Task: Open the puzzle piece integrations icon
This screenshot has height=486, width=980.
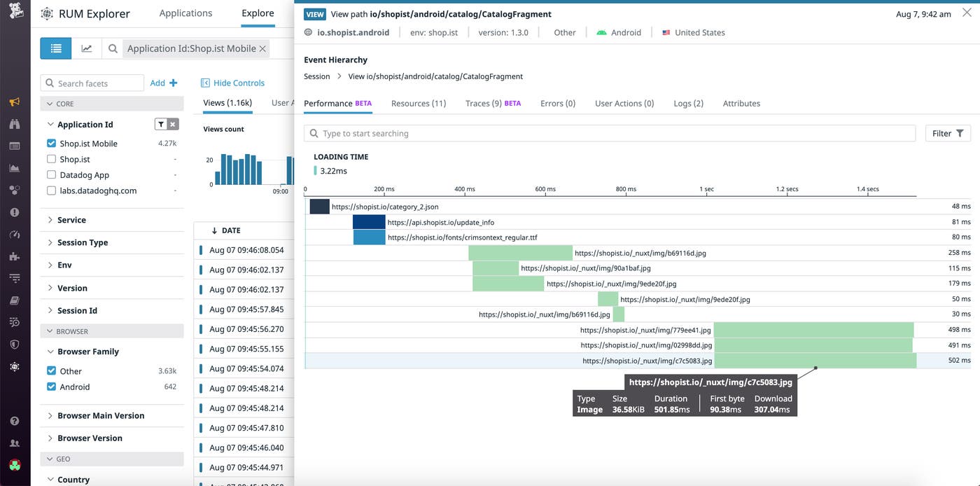Action: tap(15, 256)
